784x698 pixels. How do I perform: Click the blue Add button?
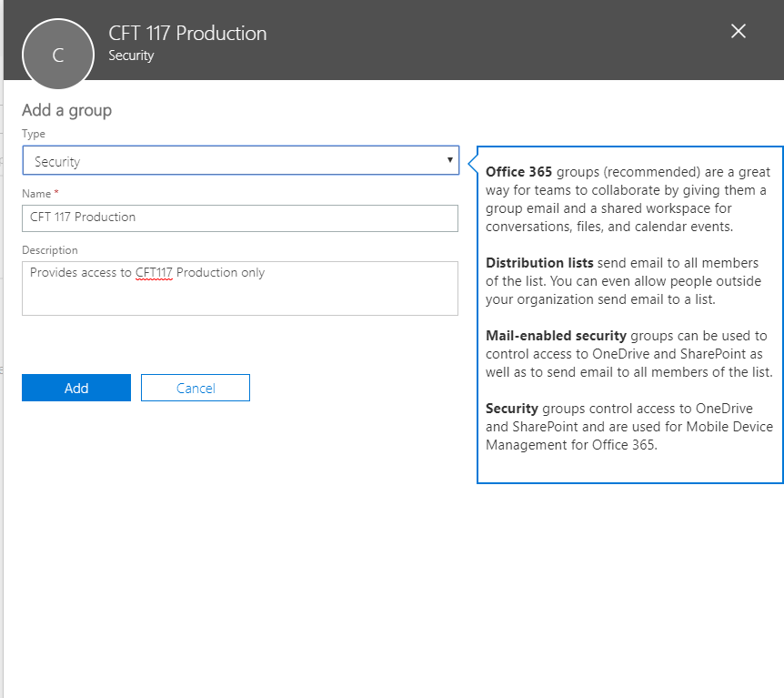[x=76, y=388]
